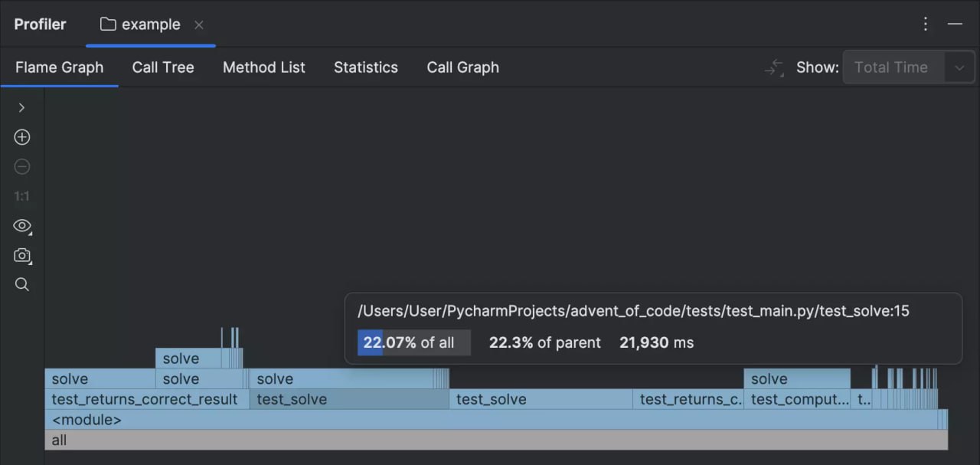Open search with the magnifier icon
This screenshot has height=465, width=980.
[21, 284]
